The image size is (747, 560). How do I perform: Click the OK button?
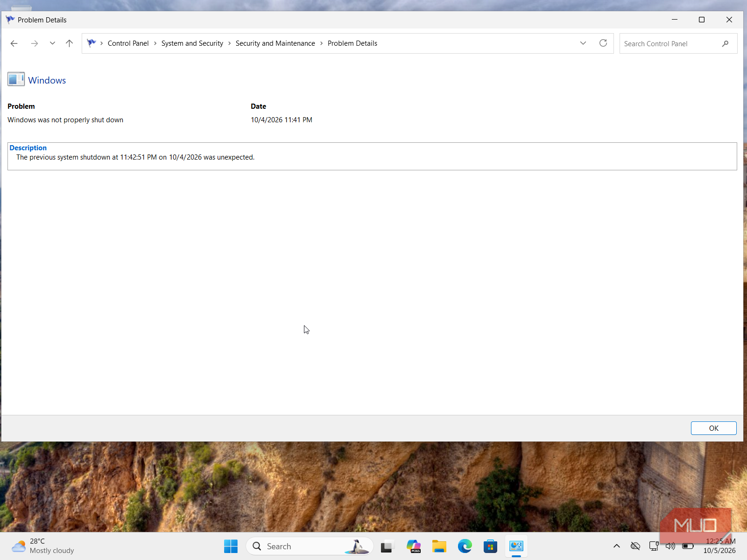pyautogui.click(x=713, y=428)
